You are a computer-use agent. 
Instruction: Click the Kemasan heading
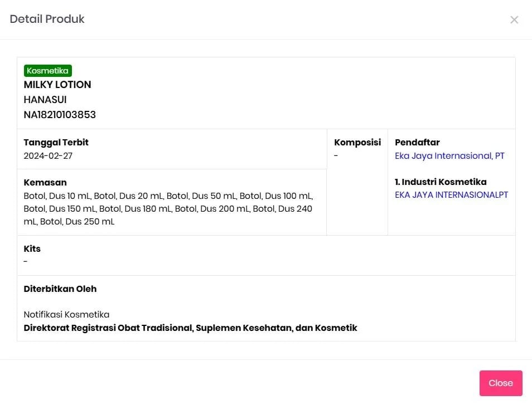click(45, 182)
